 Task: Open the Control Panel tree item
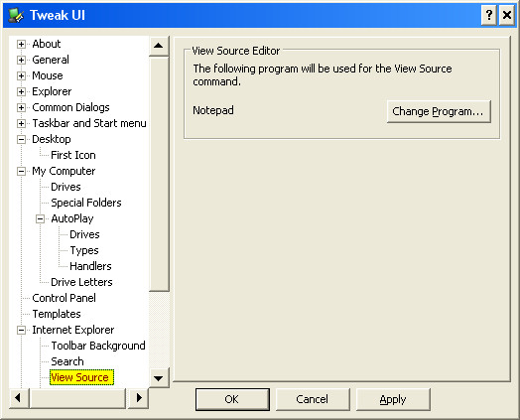coord(64,298)
